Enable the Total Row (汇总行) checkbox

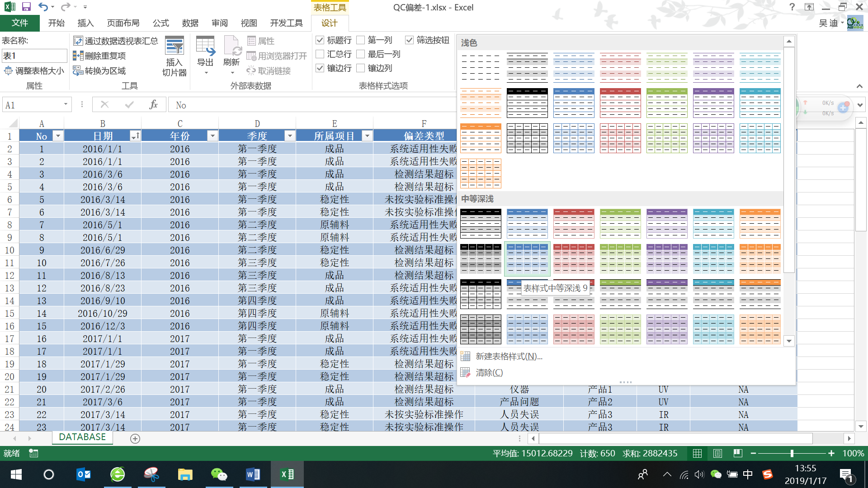(320, 54)
